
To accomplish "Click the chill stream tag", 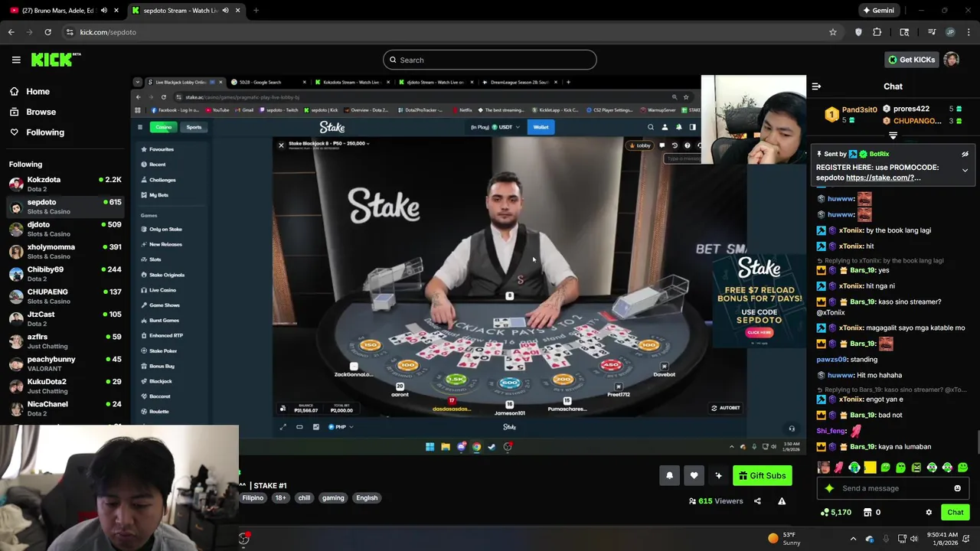I will click(x=304, y=497).
